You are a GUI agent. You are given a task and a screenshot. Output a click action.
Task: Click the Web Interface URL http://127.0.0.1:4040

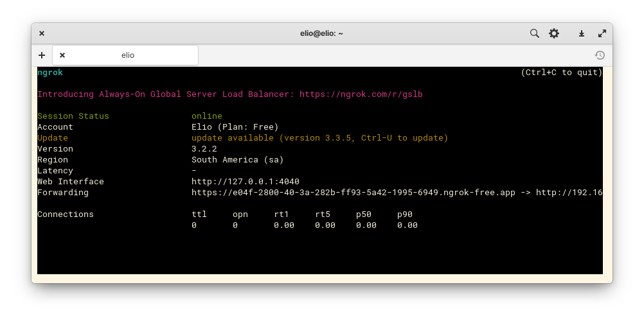(246, 181)
